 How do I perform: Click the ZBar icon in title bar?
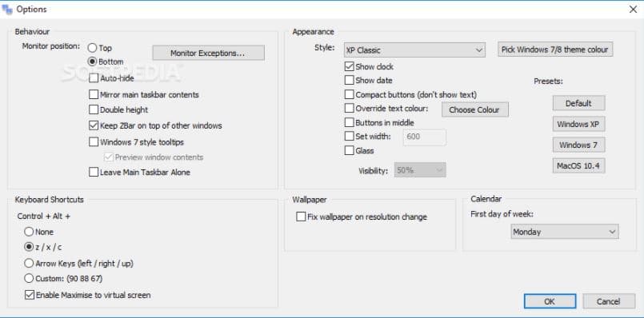[x=7, y=9]
